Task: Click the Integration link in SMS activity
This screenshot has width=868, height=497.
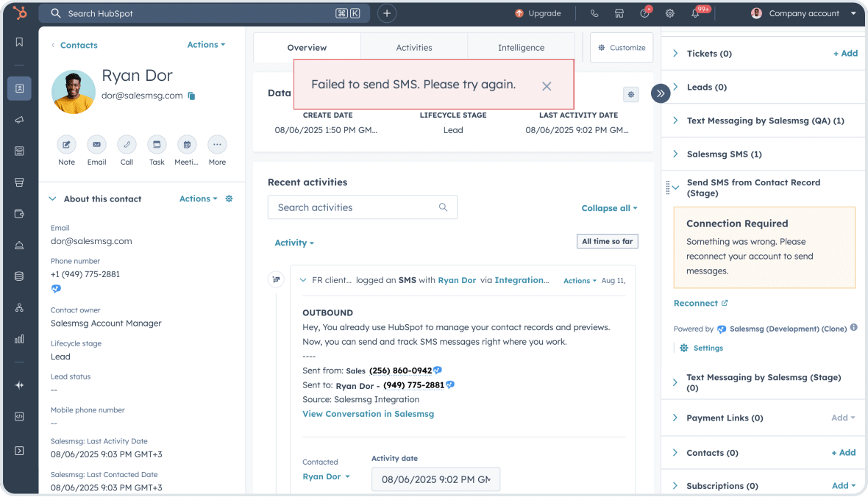Action: pyautogui.click(x=522, y=280)
